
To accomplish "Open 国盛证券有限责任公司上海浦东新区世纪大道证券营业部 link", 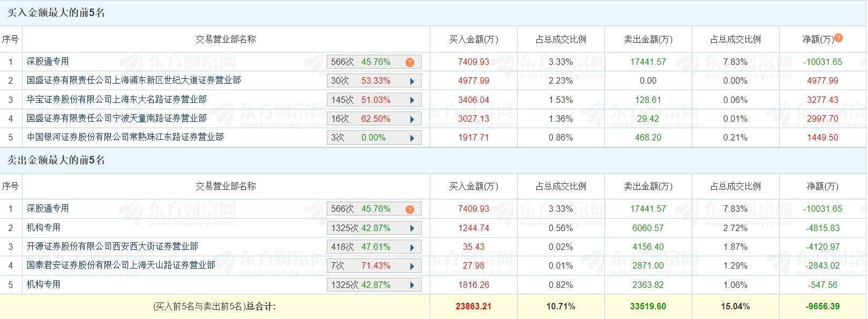I will tap(134, 80).
